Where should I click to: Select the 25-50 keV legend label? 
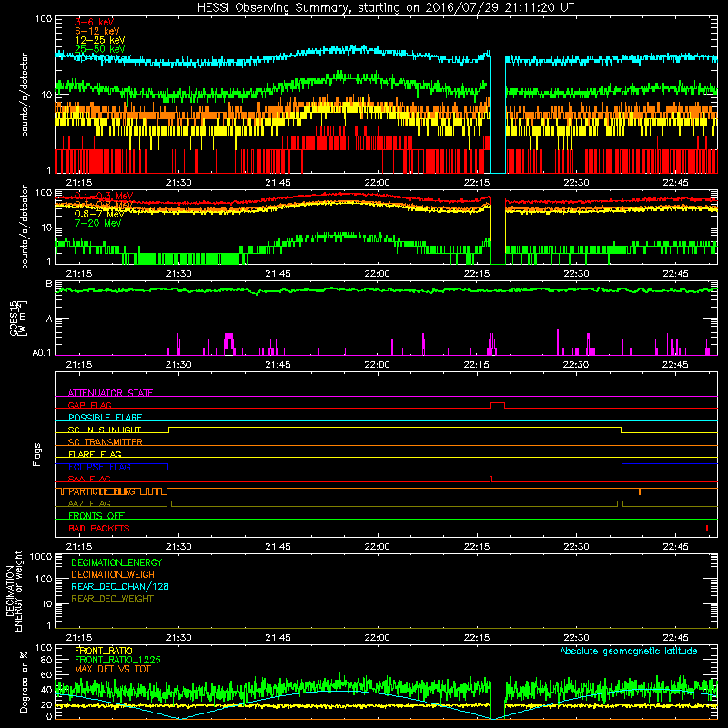tap(100, 49)
